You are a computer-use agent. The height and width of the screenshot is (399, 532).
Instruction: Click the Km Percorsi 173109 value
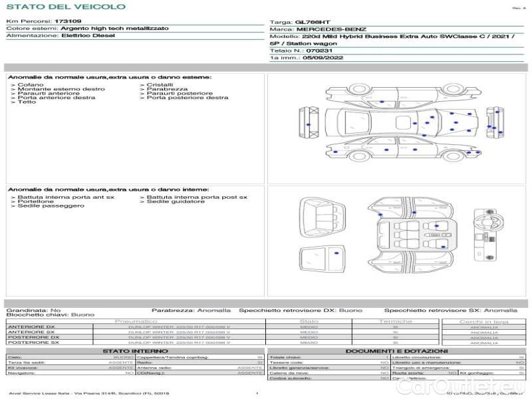click(x=68, y=22)
